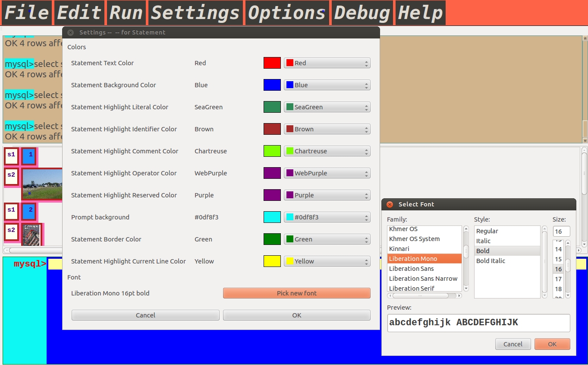
Task: Choose the Bold Italic font style
Action: pos(507,261)
